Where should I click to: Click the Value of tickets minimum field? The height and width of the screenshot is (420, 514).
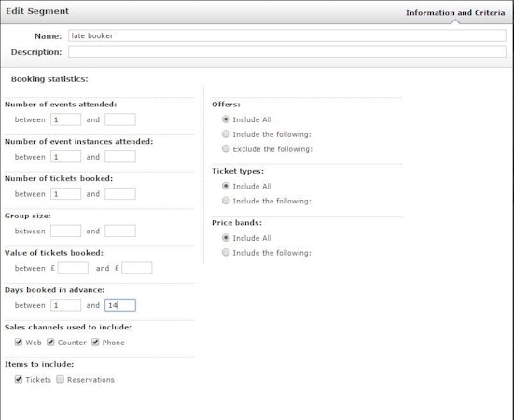[73, 268]
